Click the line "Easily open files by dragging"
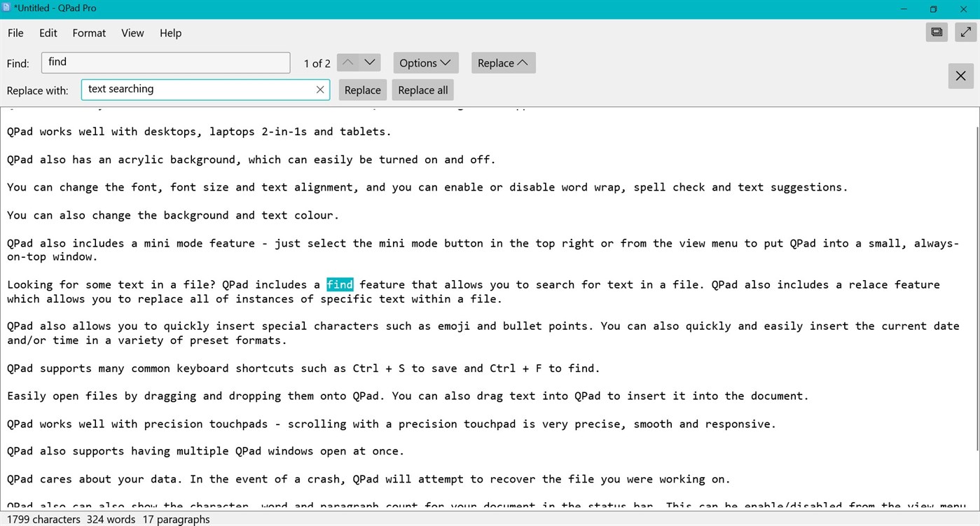This screenshot has width=980, height=526. [408, 396]
